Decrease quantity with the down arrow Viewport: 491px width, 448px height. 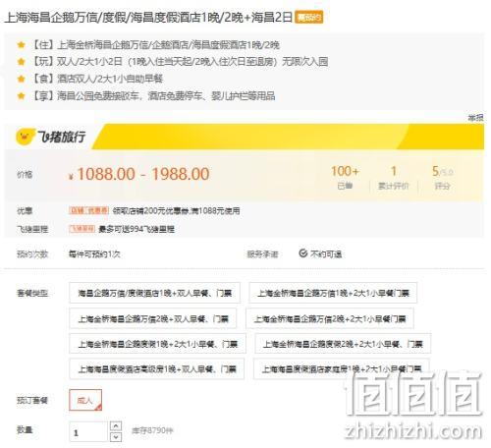click(116, 437)
